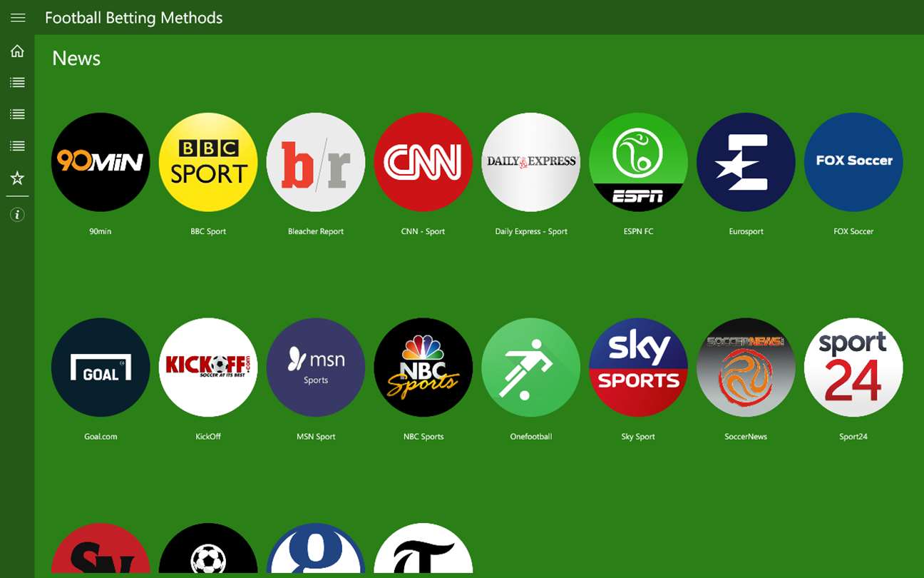
Task: Open the third list icon in the sidebar
Action: 17,146
